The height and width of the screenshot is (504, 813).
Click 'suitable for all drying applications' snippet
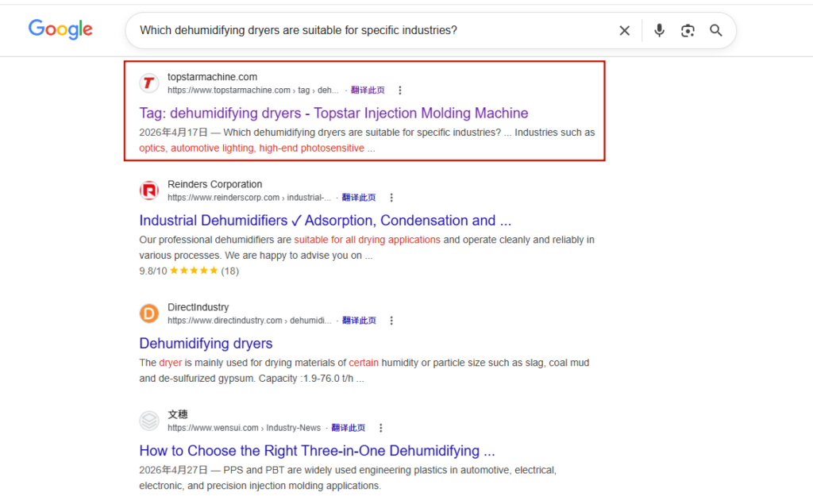pos(367,240)
